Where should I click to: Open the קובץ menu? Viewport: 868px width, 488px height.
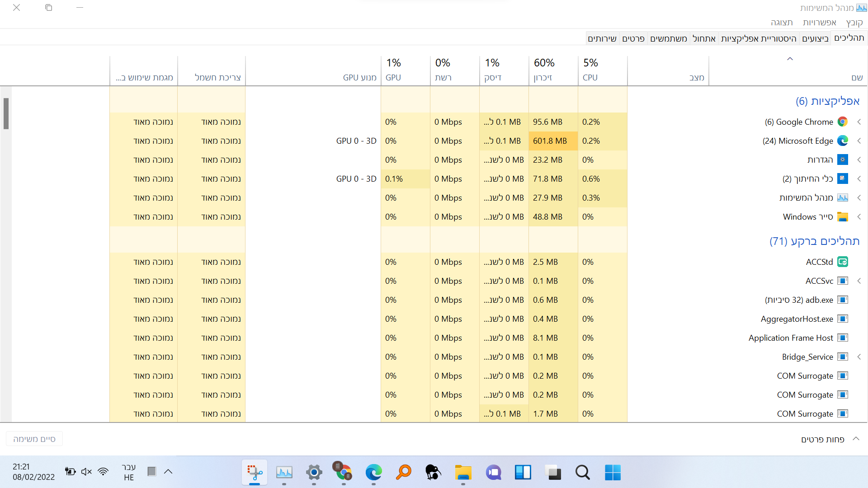[x=854, y=23]
